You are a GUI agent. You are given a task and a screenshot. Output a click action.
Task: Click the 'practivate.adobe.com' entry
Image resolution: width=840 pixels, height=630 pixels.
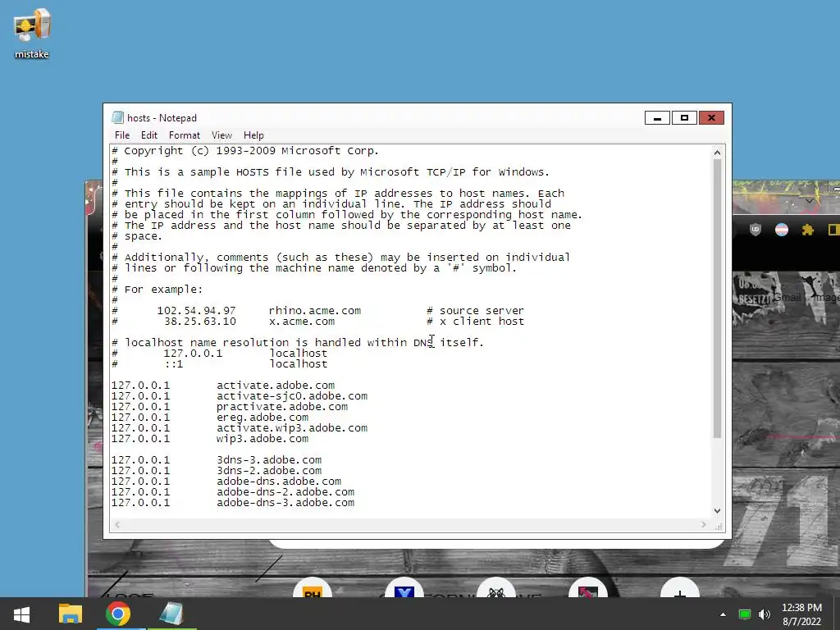282,407
